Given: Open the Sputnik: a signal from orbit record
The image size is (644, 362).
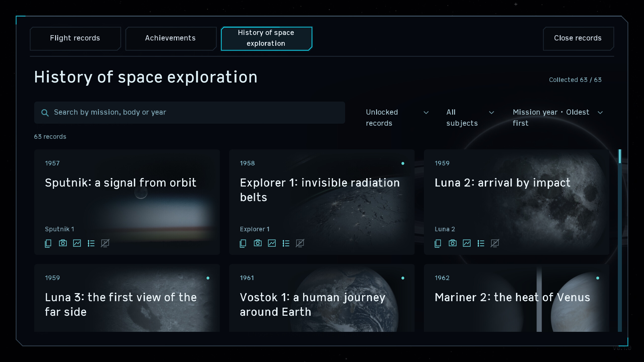Looking at the screenshot, I should point(127,202).
